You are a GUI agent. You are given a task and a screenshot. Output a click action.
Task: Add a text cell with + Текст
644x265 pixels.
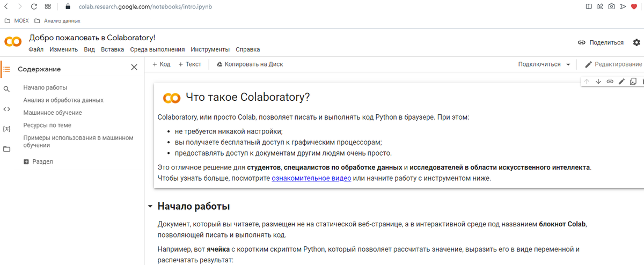click(x=190, y=64)
